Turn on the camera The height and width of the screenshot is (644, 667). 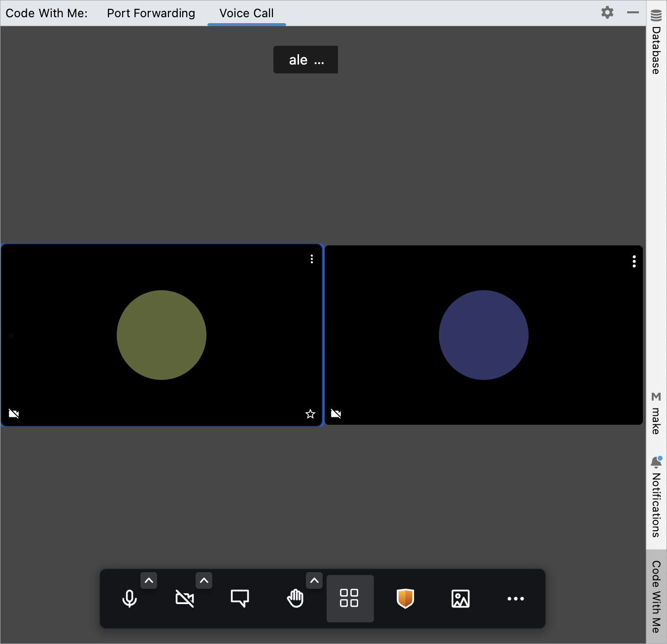point(184,599)
